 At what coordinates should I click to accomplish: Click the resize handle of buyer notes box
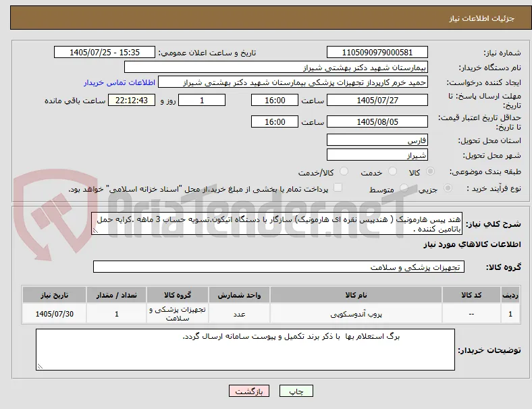click(x=40, y=366)
